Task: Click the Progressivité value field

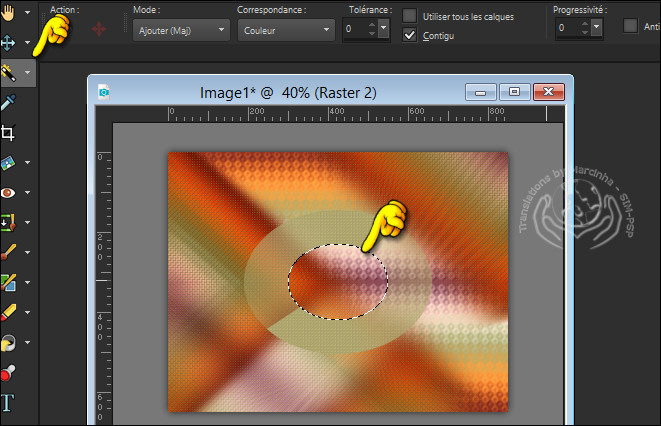Action: [x=566, y=29]
